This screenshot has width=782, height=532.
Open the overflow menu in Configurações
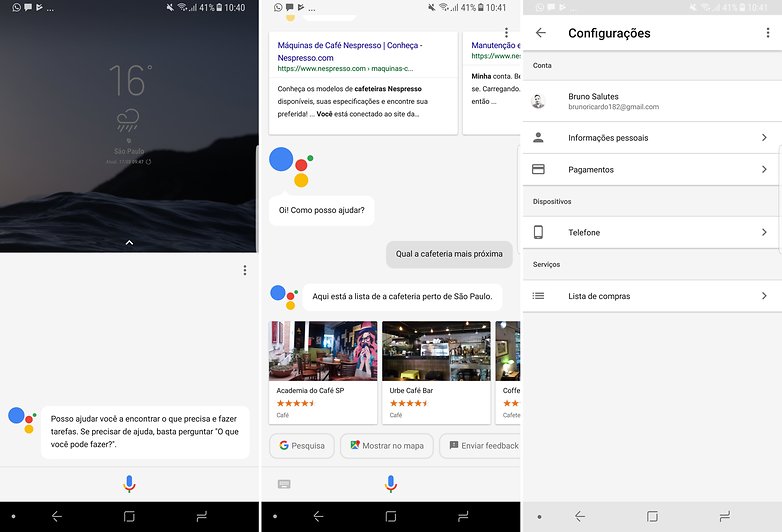pyautogui.click(x=768, y=33)
